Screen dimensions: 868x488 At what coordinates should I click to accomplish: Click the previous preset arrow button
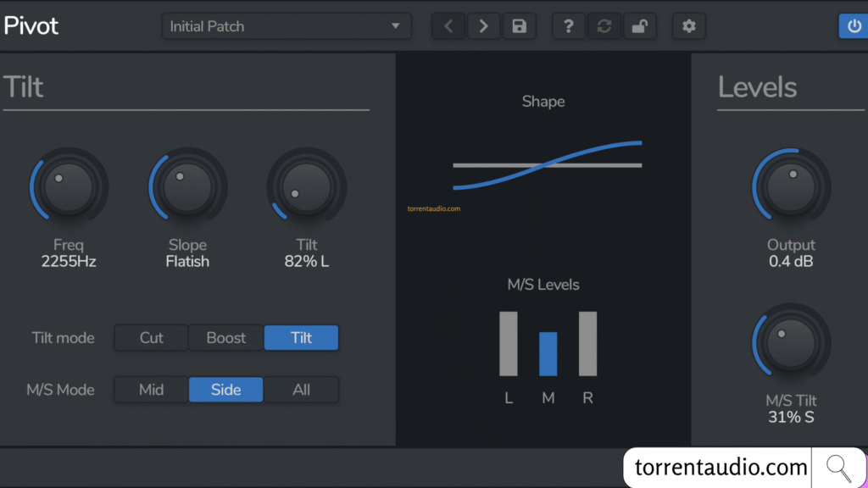[x=448, y=26]
